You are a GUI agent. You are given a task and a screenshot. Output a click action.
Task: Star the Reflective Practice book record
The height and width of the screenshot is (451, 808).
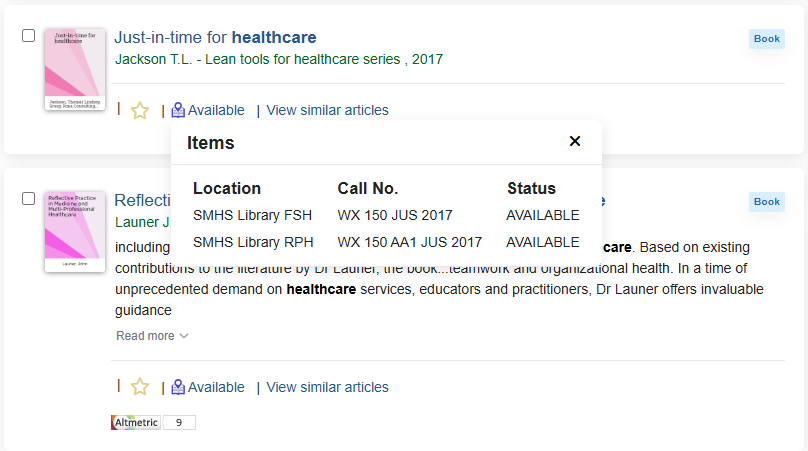click(x=140, y=387)
